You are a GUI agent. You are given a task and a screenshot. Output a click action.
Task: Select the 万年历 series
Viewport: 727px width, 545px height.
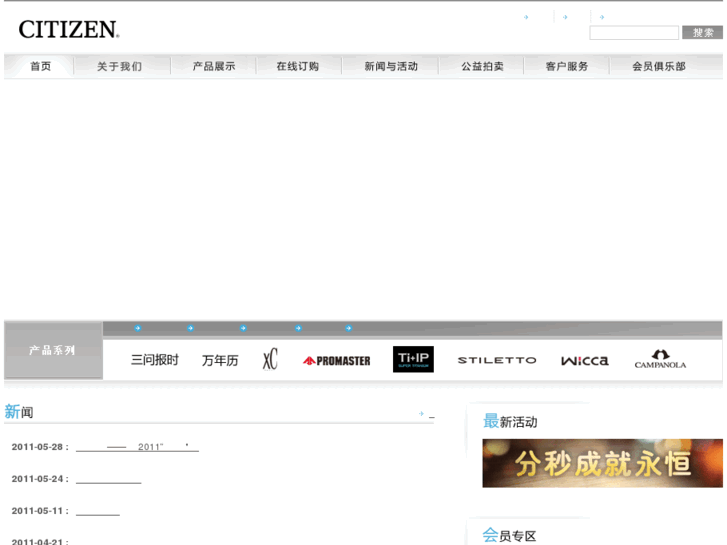(220, 360)
